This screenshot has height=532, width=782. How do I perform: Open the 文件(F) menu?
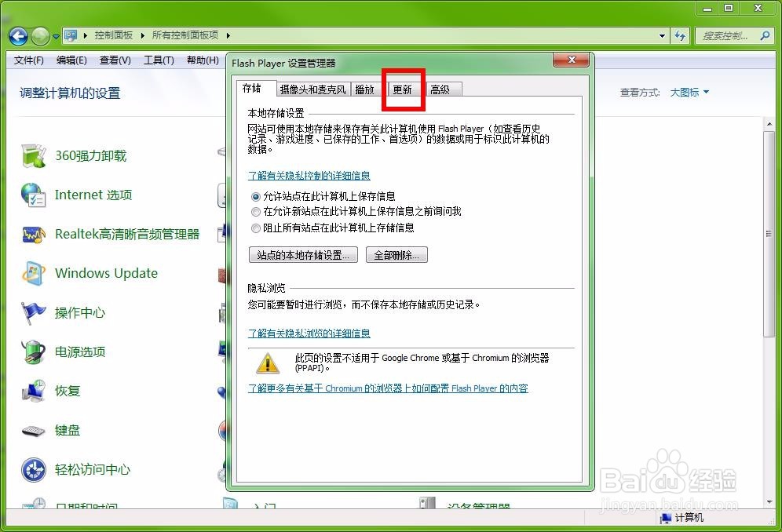[x=28, y=60]
